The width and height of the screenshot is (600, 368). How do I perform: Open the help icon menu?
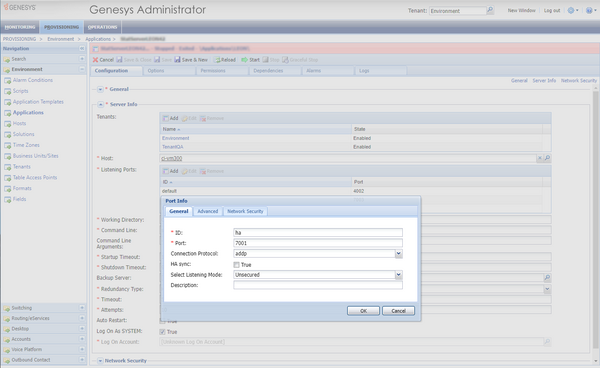tap(591, 11)
